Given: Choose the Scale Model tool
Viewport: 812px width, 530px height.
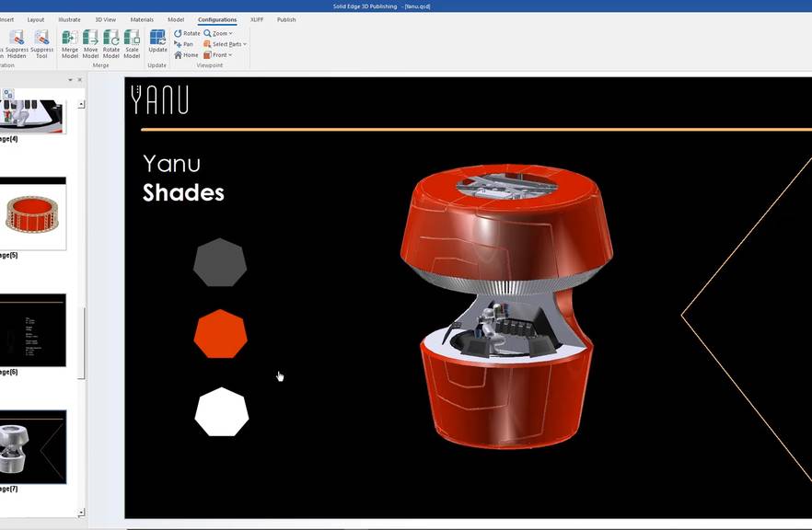Looking at the screenshot, I should [132, 43].
